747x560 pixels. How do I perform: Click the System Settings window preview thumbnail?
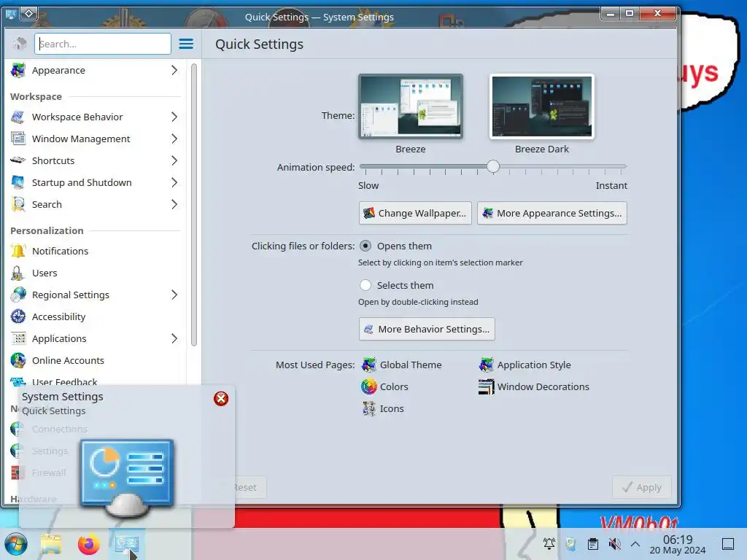(x=127, y=478)
